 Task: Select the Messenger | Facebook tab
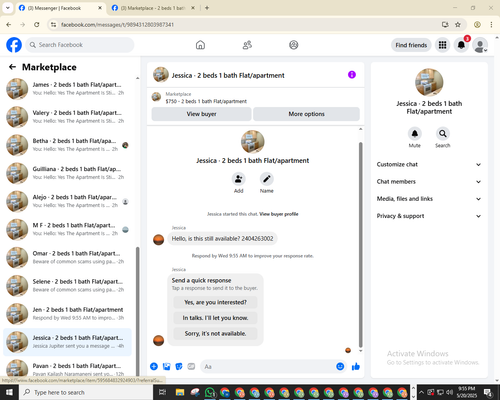coord(60,8)
